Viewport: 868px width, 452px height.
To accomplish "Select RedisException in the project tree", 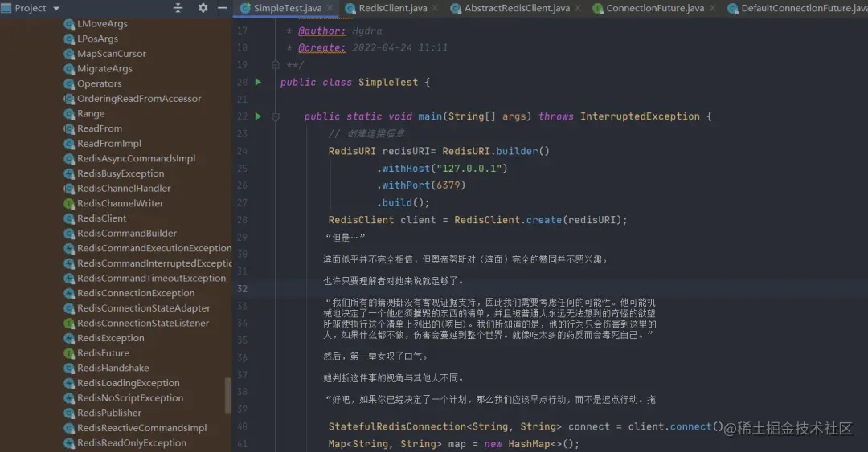I will click(x=110, y=337).
